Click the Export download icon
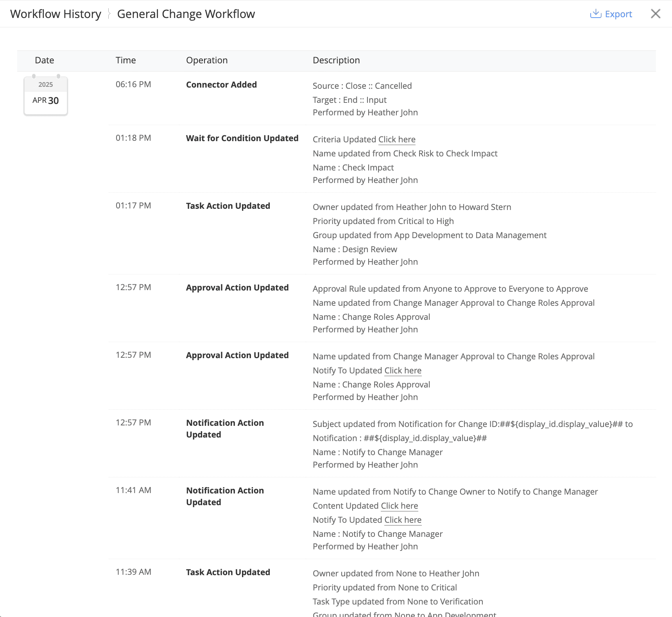672x617 pixels. tap(595, 14)
